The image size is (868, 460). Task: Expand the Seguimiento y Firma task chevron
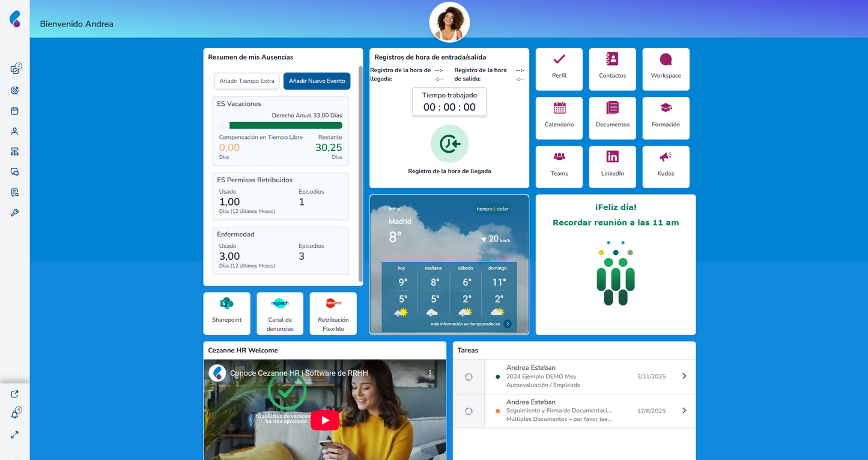684,411
